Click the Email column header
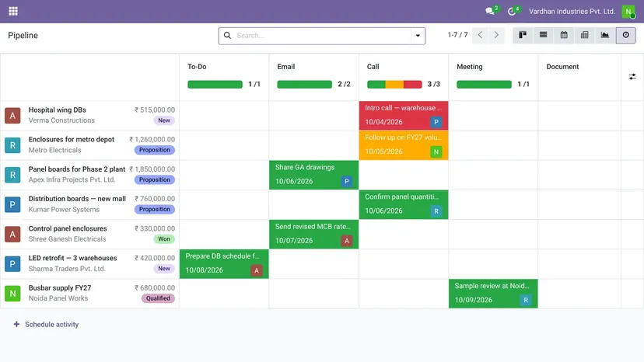The height and width of the screenshot is (362, 644). [286, 67]
